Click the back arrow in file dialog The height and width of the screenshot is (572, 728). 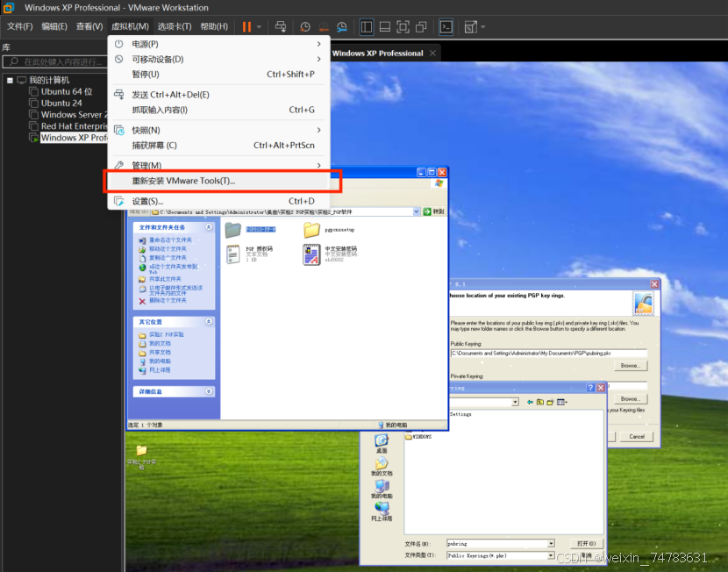[530, 402]
